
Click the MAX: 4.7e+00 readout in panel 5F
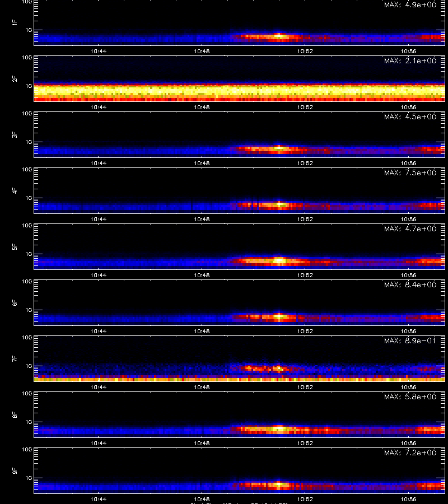tap(410, 228)
